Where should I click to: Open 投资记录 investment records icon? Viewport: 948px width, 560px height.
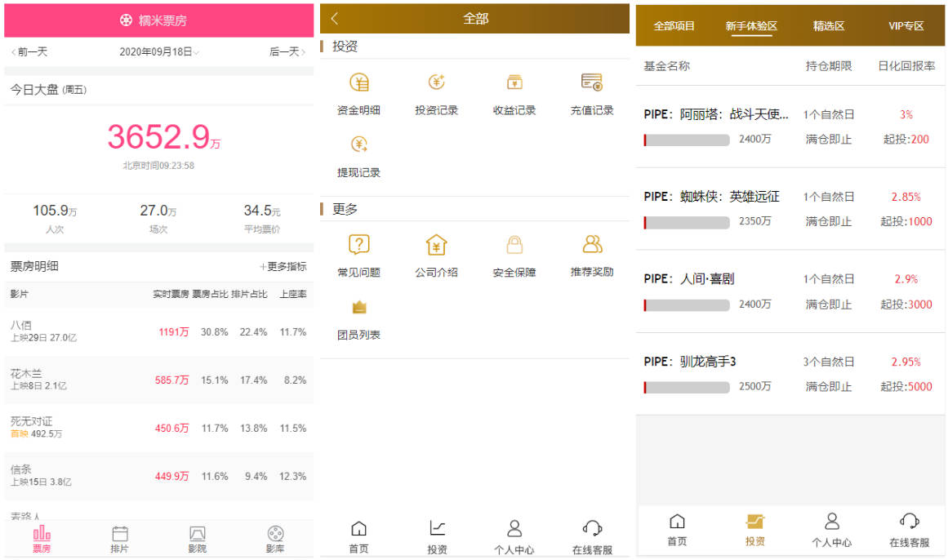point(437,82)
